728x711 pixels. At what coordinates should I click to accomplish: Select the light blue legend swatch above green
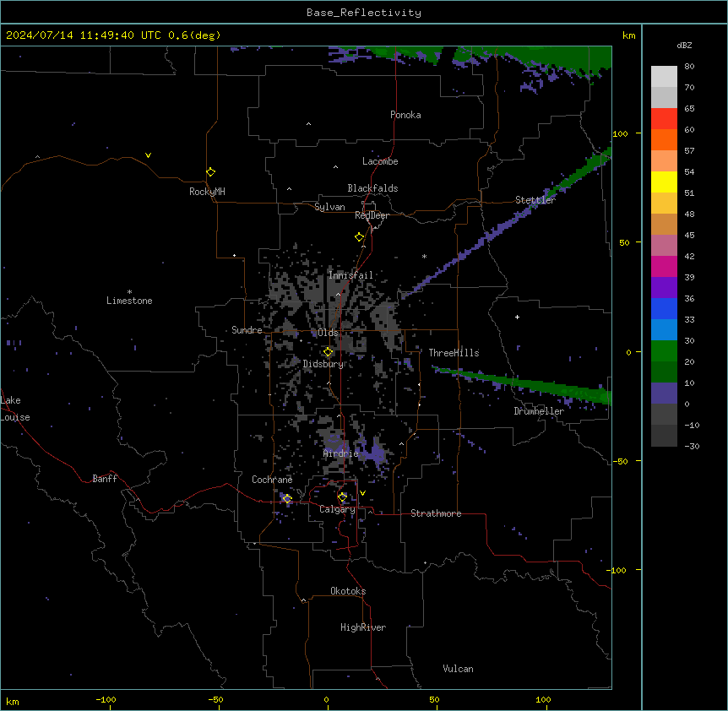(x=664, y=329)
